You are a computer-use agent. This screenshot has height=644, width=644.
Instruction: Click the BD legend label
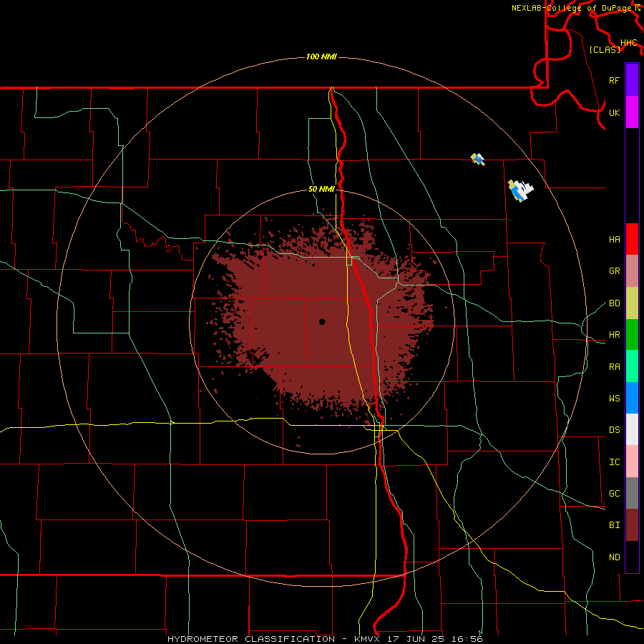(x=615, y=303)
